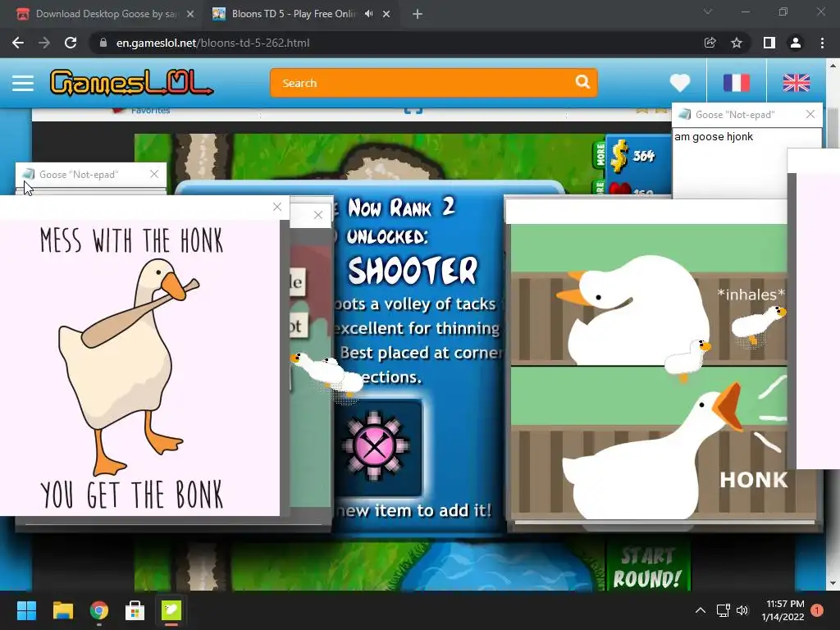
Task: Open Chrome from the taskbar
Action: point(99,610)
